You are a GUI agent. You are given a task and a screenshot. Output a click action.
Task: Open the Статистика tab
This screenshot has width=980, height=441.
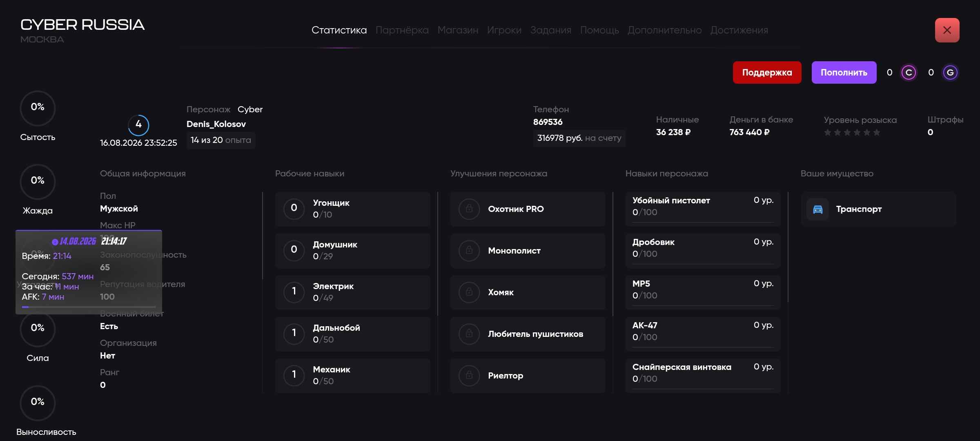point(339,30)
